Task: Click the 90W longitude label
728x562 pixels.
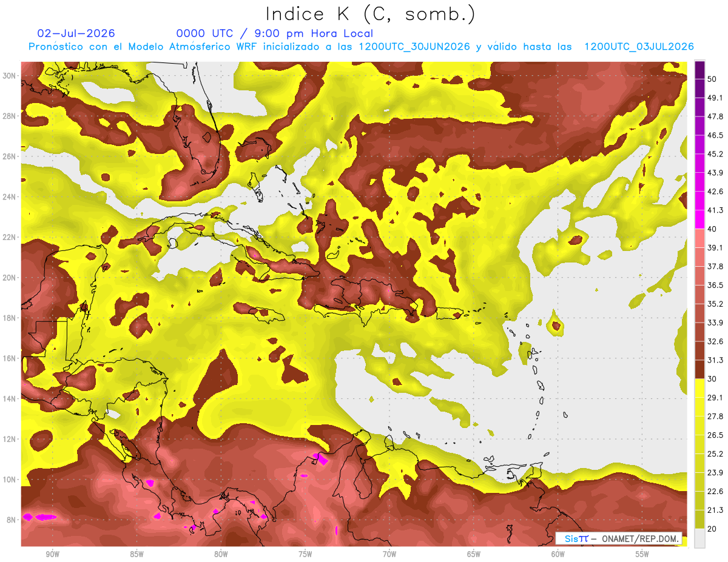Action: (52, 554)
